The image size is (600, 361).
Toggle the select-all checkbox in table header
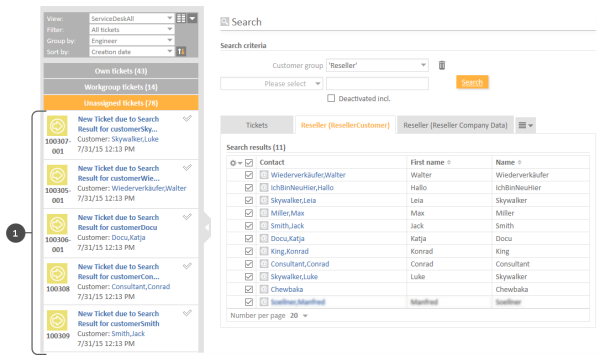pos(249,163)
